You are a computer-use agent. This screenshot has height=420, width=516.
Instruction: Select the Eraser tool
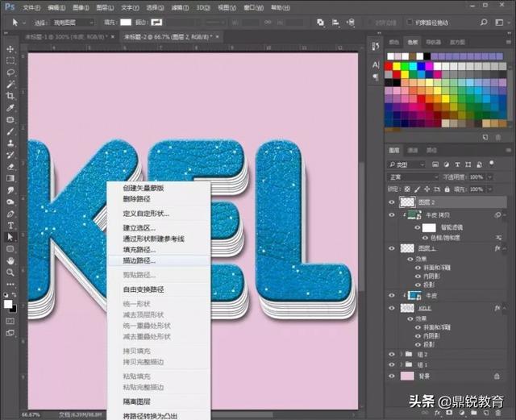coord(10,167)
